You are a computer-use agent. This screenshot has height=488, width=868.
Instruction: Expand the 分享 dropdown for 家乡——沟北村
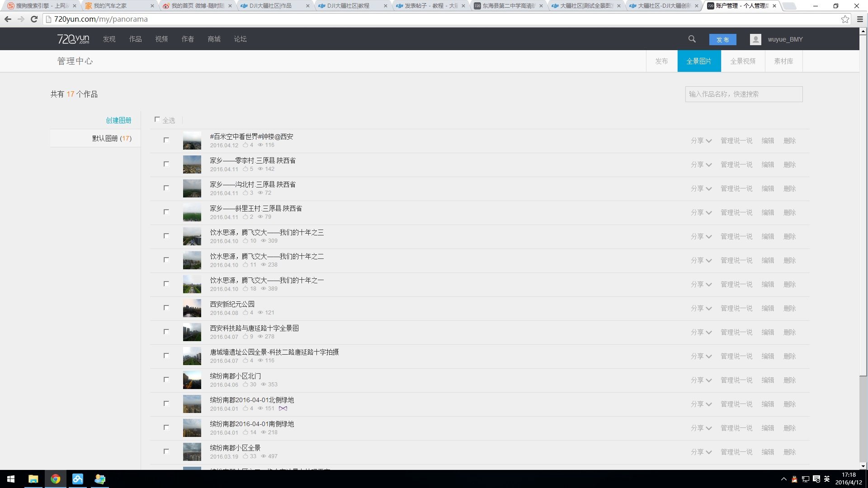click(701, 189)
